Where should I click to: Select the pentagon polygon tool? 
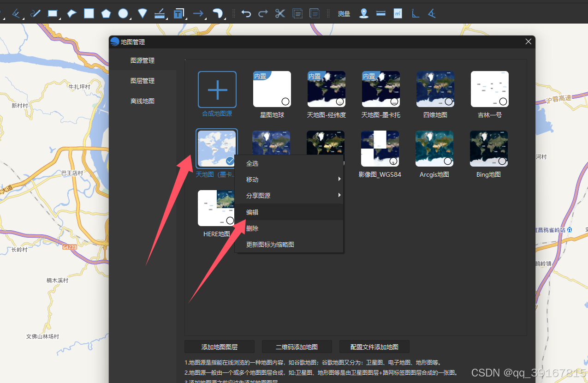click(x=106, y=13)
